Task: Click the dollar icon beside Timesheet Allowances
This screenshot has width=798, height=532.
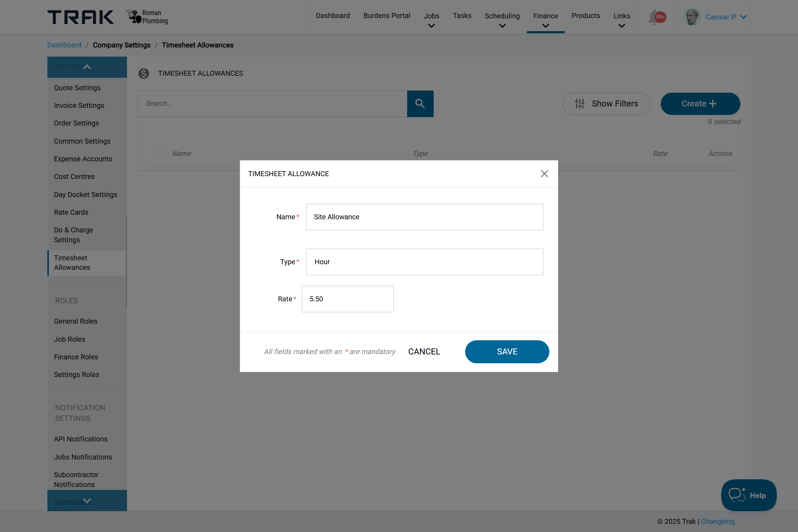Action: (x=144, y=73)
